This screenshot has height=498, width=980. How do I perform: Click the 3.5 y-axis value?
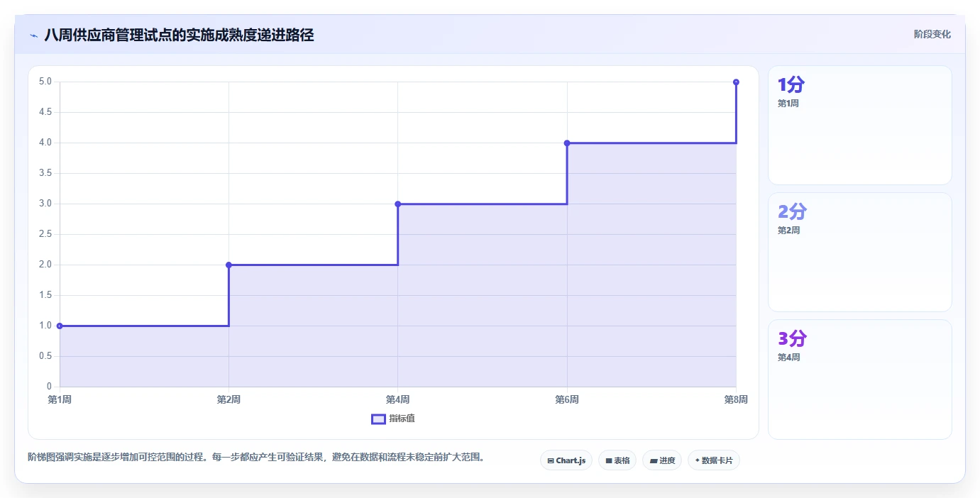point(45,173)
